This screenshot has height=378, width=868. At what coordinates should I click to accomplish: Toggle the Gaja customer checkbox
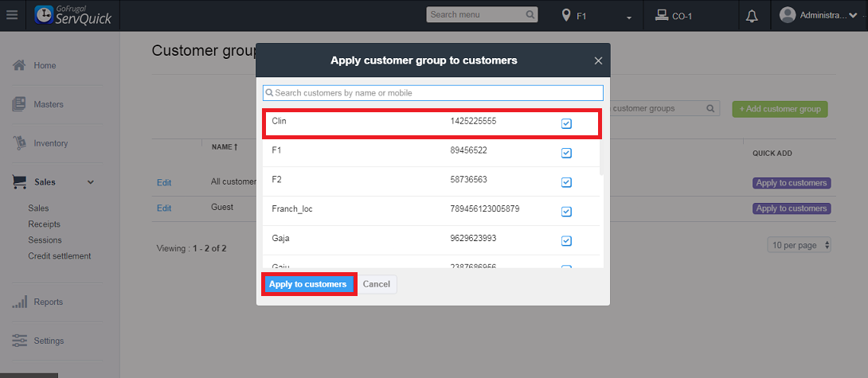566,240
